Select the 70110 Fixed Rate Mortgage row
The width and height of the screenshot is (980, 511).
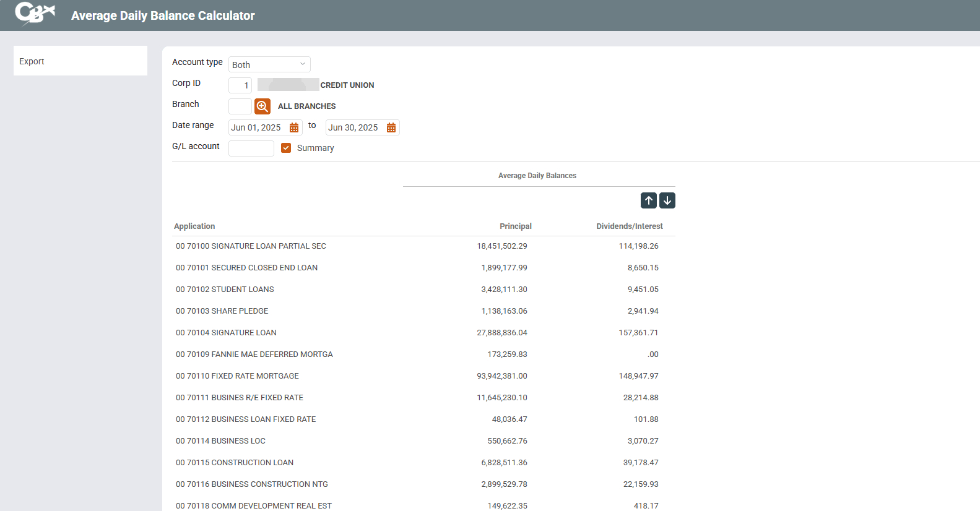point(237,376)
